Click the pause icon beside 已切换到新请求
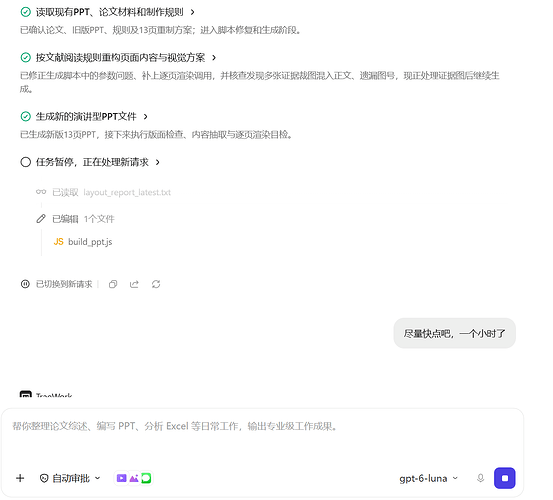 25,284
